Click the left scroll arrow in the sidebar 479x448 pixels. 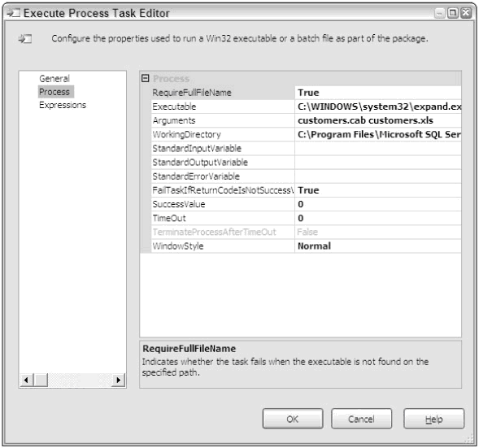point(26,380)
